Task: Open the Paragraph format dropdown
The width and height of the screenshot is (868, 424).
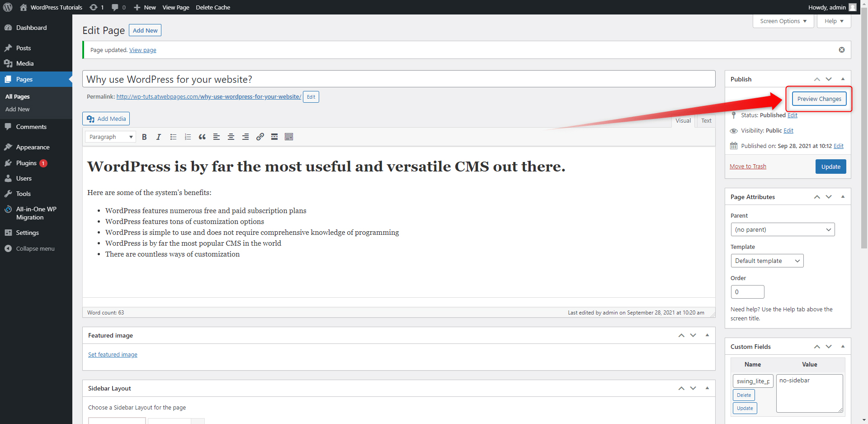Action: tap(111, 137)
